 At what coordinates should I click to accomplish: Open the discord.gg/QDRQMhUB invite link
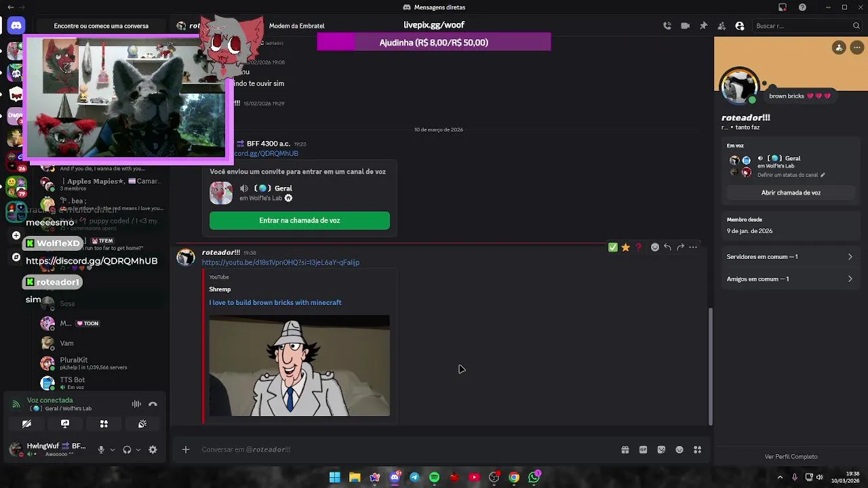pyautogui.click(x=267, y=154)
